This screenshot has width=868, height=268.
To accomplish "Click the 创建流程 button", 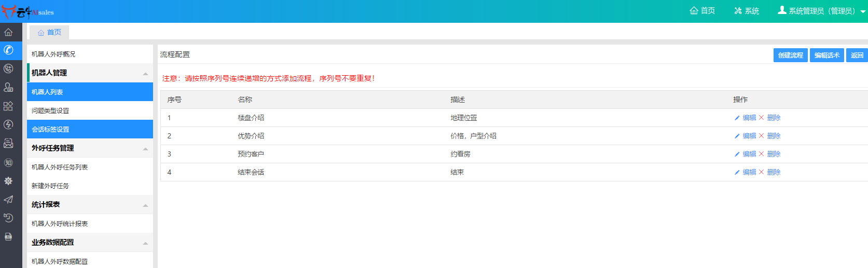I will 790,55.
